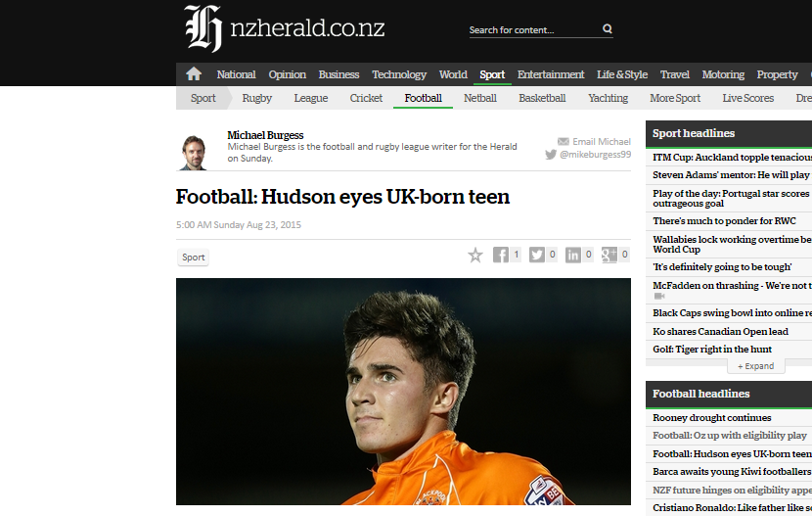Screen dimensions: 812x516
Task: Open the Business menu section
Action: pos(338,74)
